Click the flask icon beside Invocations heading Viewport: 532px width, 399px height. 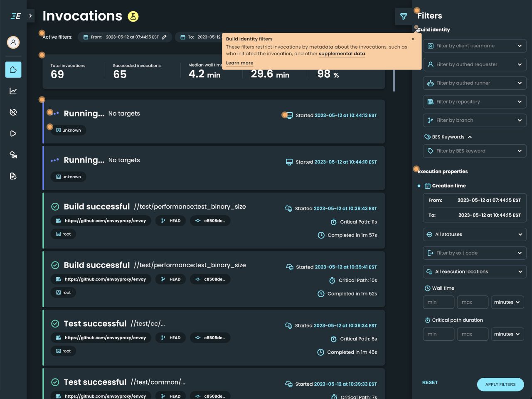tap(132, 16)
